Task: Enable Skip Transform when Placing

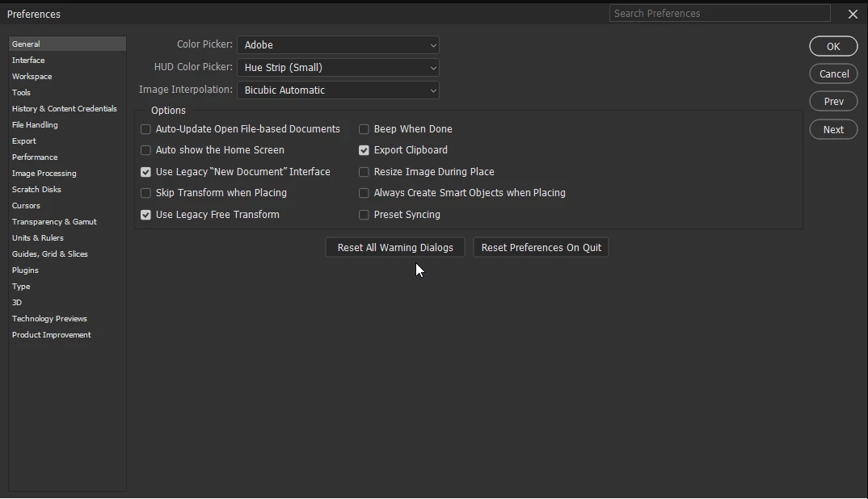Action: [145, 193]
